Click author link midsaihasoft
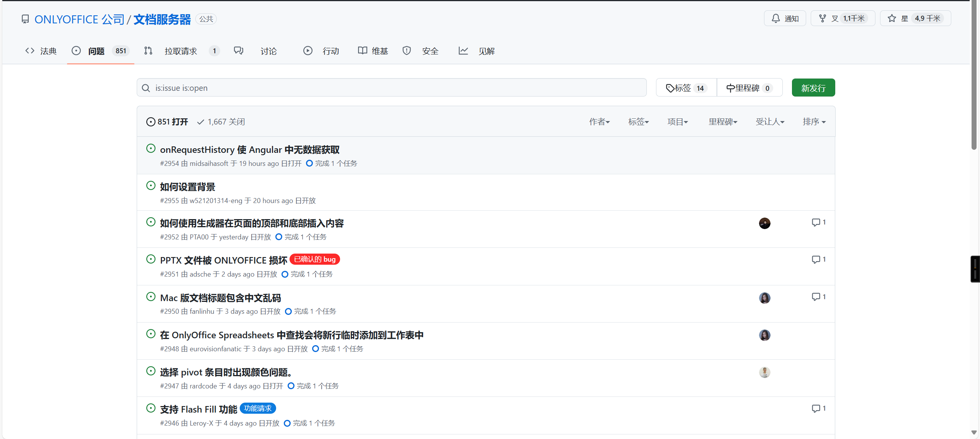 click(209, 164)
